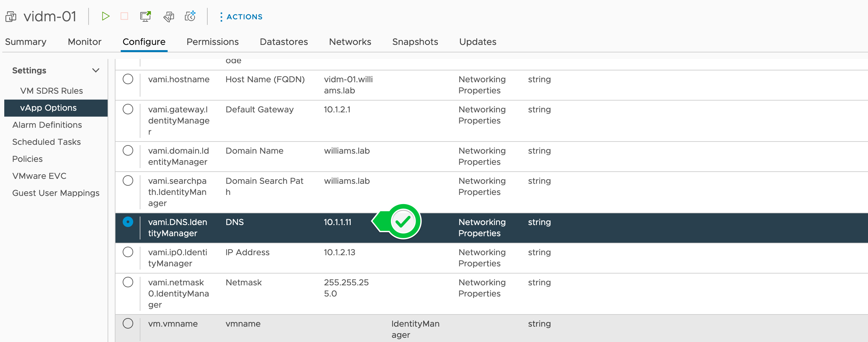
Task: Click the vami.domain.IdentityManager key cell
Action: pyautogui.click(x=178, y=157)
